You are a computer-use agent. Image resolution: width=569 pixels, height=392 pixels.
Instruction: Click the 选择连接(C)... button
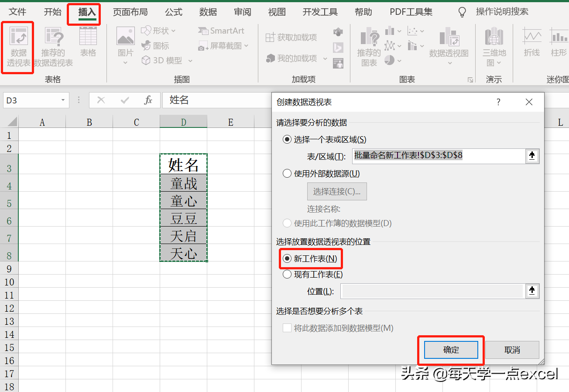337,192
